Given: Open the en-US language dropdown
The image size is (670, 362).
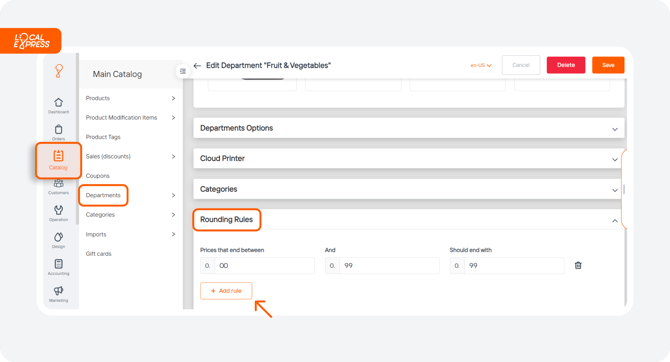Looking at the screenshot, I should 481,65.
